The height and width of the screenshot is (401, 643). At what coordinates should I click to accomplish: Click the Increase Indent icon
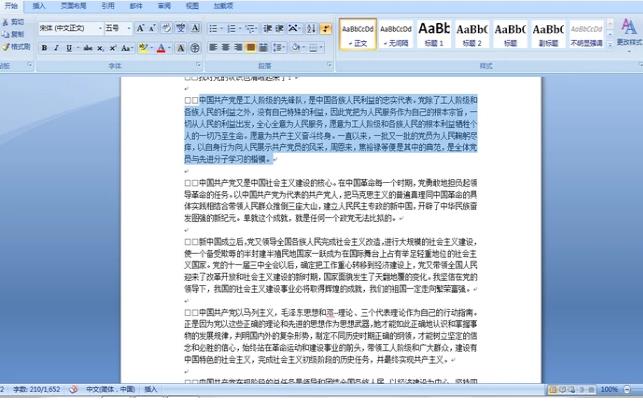point(279,28)
